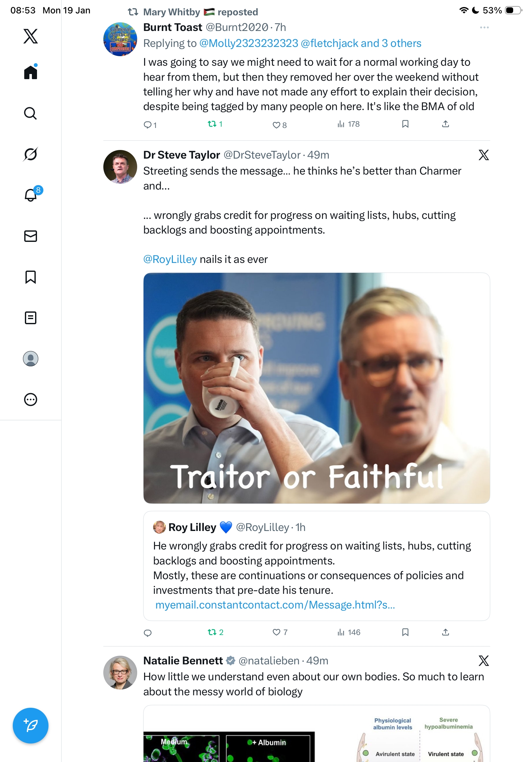Bookmark Dr Steve Taylor's post

[405, 632]
